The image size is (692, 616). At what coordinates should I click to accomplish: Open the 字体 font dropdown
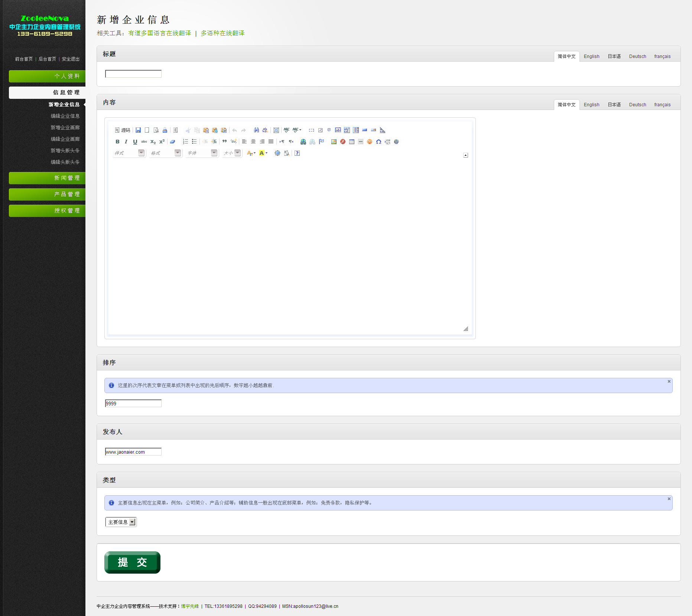point(202,153)
